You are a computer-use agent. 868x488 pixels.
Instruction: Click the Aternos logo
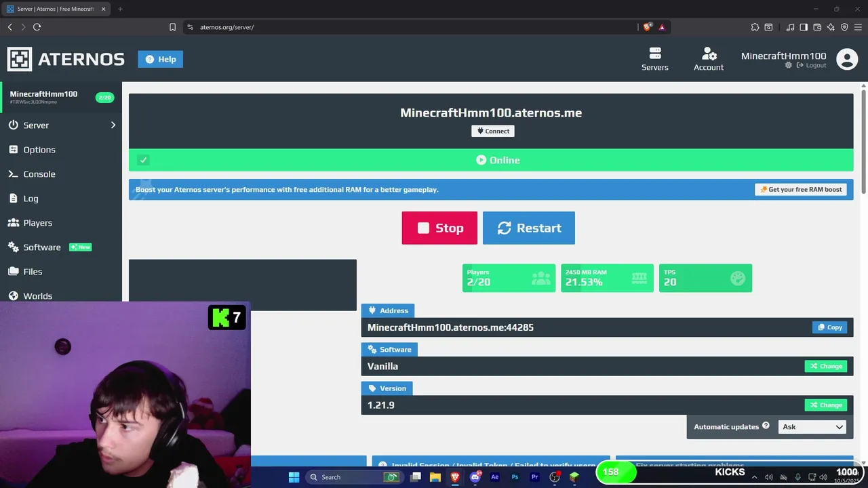pyautogui.click(x=66, y=59)
